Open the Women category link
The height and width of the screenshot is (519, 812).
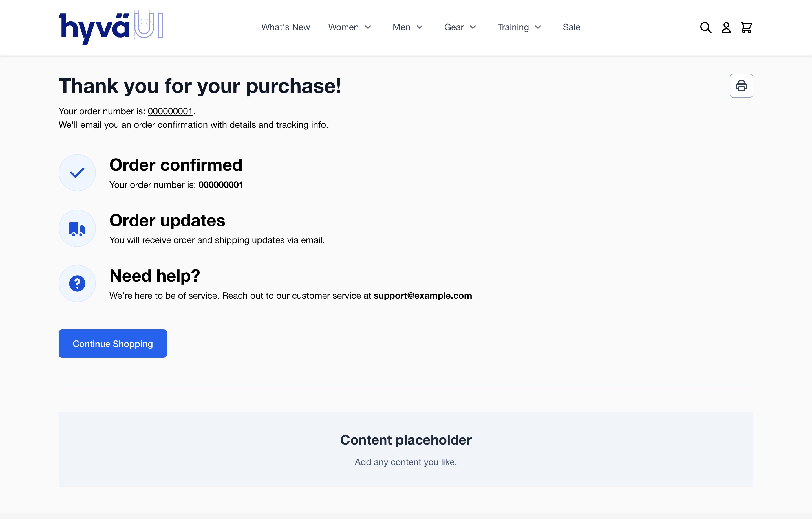click(343, 27)
